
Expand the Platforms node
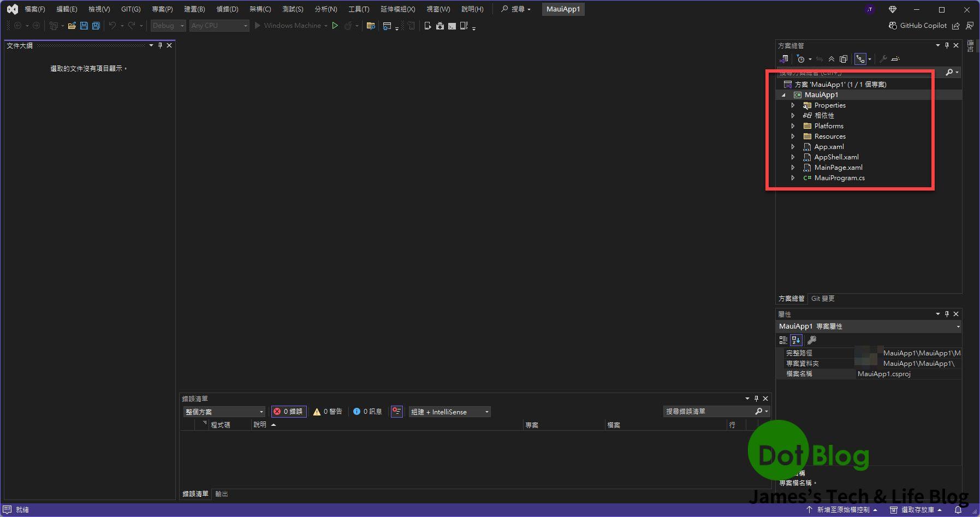point(793,126)
